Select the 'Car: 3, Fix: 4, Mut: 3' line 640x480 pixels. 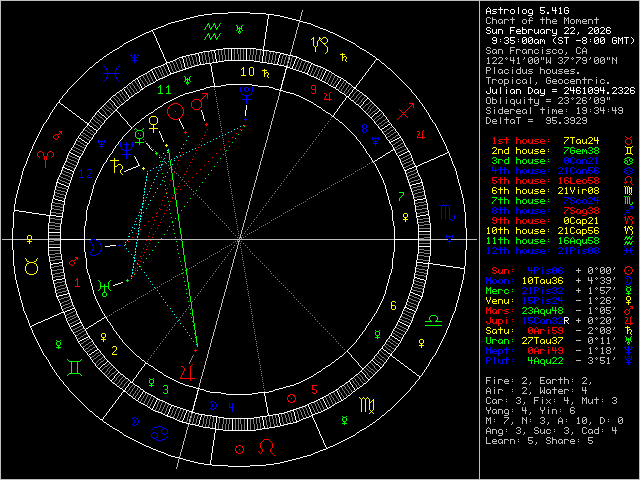click(551, 400)
